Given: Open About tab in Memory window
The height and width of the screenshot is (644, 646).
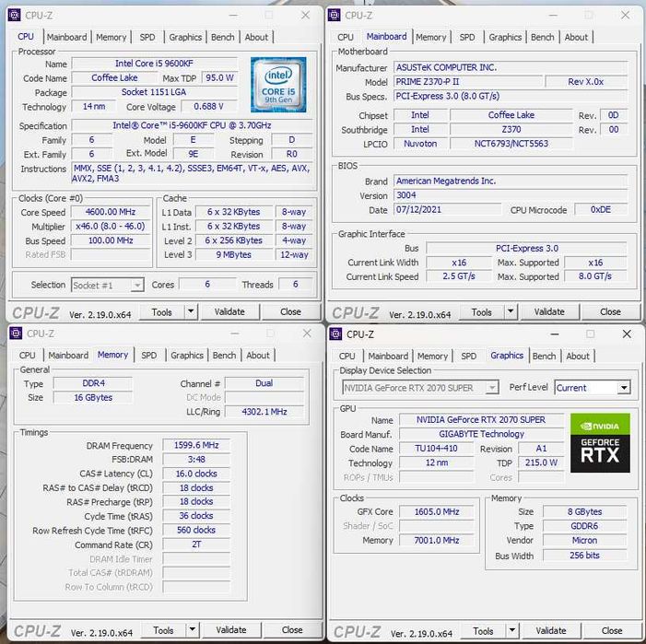Looking at the screenshot, I should pyautogui.click(x=258, y=356).
